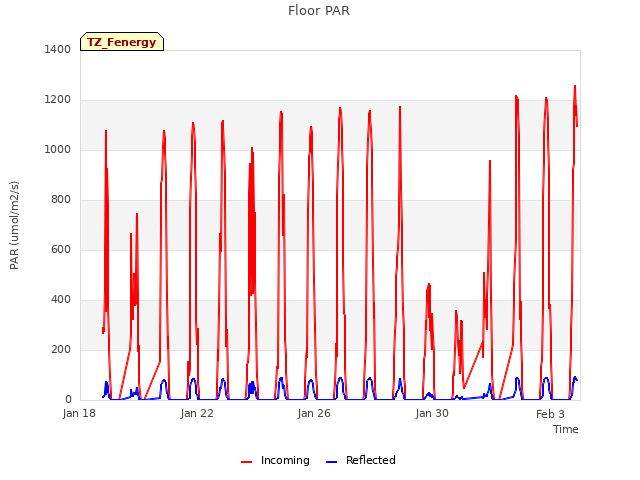The image size is (640, 480).
Task: Click the 800 y-axis label
Action: [x=61, y=200]
